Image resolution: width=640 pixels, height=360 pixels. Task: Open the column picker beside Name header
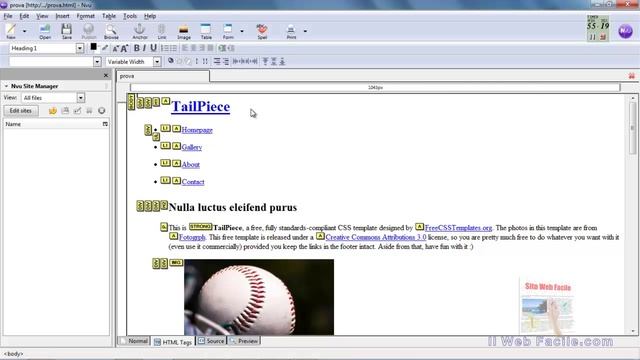[105, 124]
